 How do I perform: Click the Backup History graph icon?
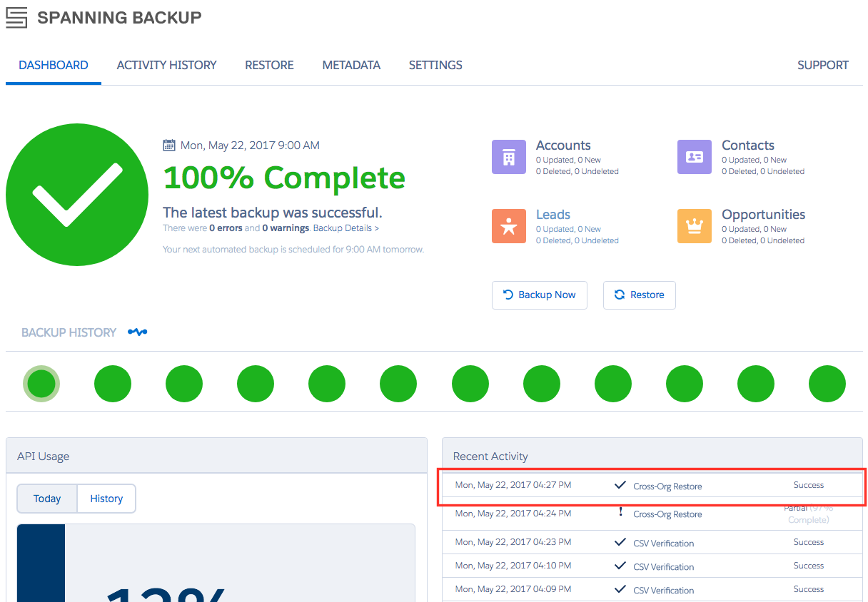pyautogui.click(x=137, y=332)
